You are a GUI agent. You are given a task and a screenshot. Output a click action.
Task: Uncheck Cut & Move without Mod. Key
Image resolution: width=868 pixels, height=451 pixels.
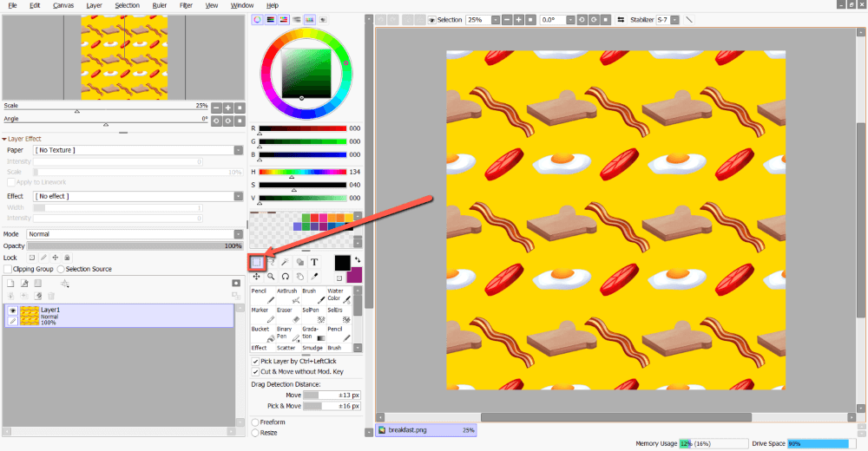(x=255, y=372)
